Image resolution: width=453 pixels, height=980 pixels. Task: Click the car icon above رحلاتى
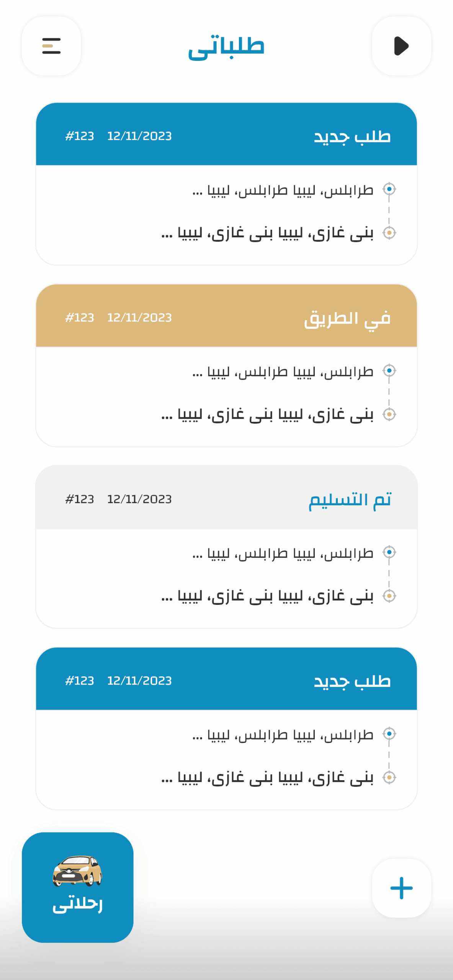78,871
